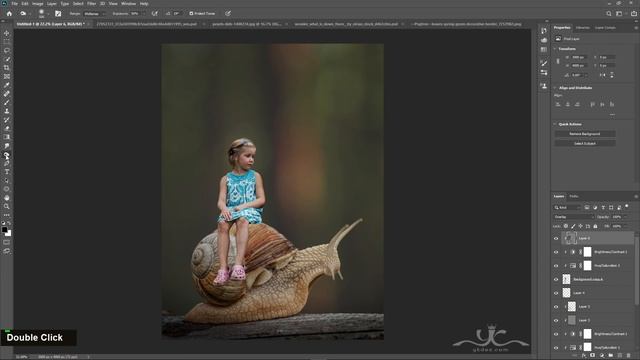640x360 pixels.
Task: Hide the Background copy layer
Action: (556, 280)
